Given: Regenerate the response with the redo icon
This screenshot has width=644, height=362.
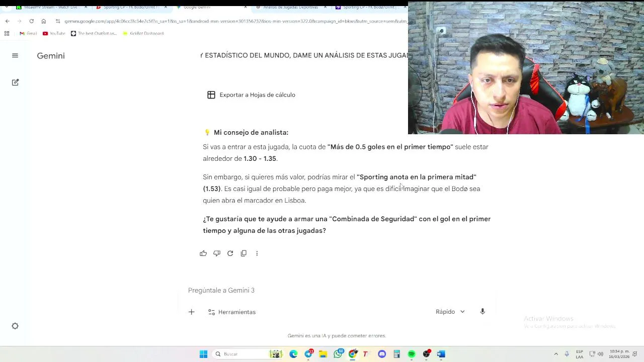Looking at the screenshot, I should tap(230, 253).
